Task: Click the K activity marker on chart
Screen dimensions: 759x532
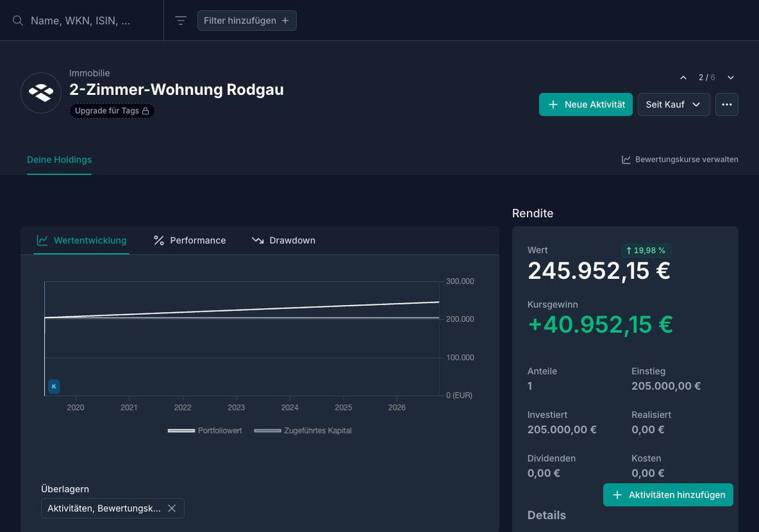Action: [54, 387]
